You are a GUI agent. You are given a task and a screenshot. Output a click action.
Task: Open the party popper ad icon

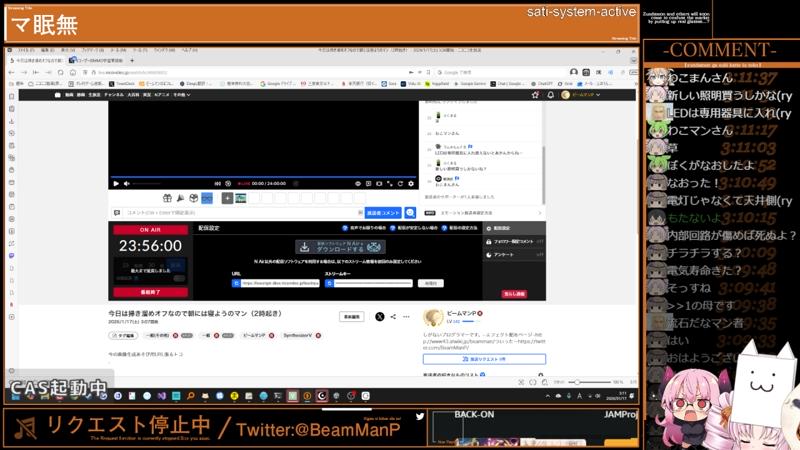coord(181,198)
